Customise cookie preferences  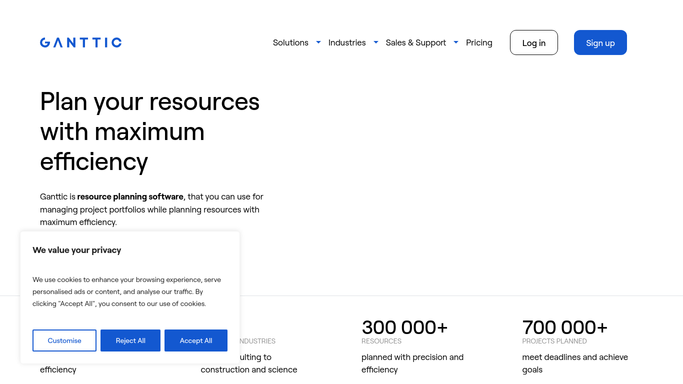pos(64,340)
